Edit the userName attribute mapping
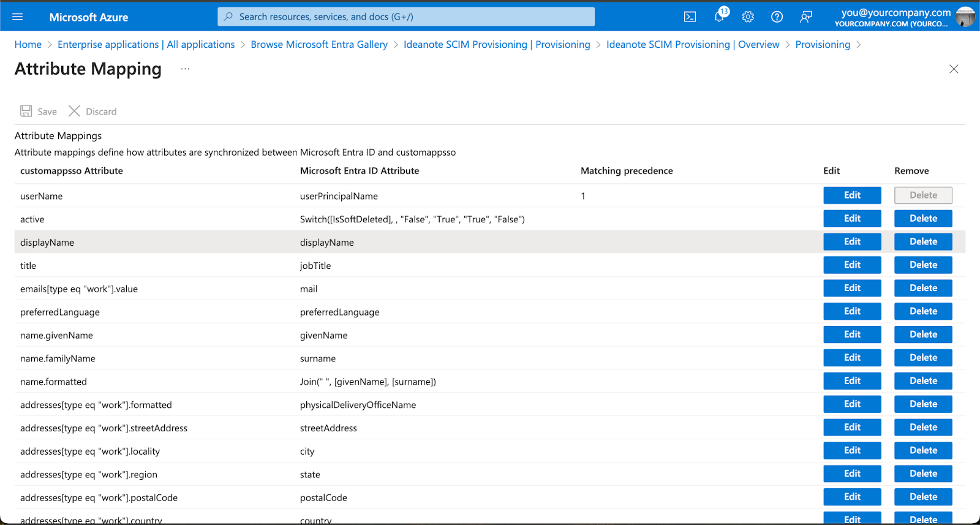Image resolution: width=980 pixels, height=525 pixels. pos(852,195)
